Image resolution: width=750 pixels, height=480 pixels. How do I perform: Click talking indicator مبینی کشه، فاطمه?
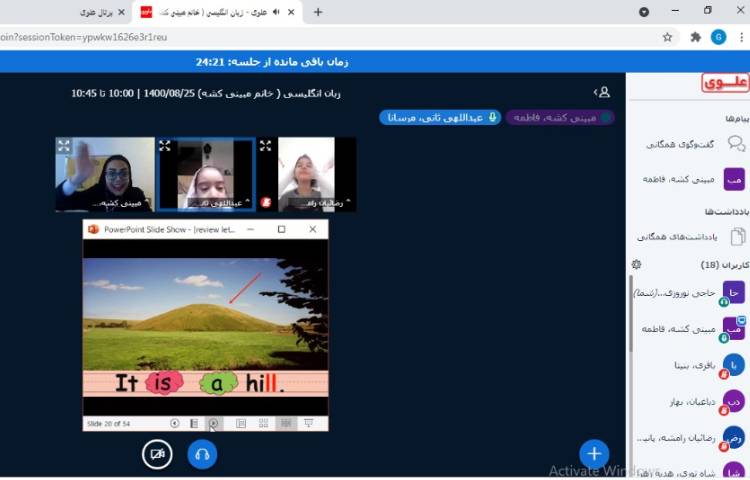pos(560,118)
